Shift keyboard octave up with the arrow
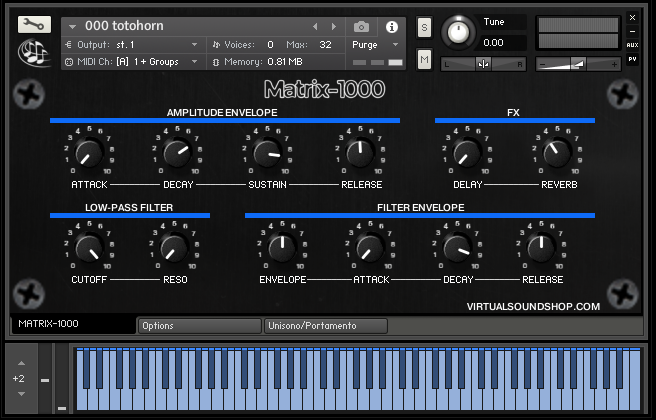The image size is (656, 420). pyautogui.click(x=19, y=361)
